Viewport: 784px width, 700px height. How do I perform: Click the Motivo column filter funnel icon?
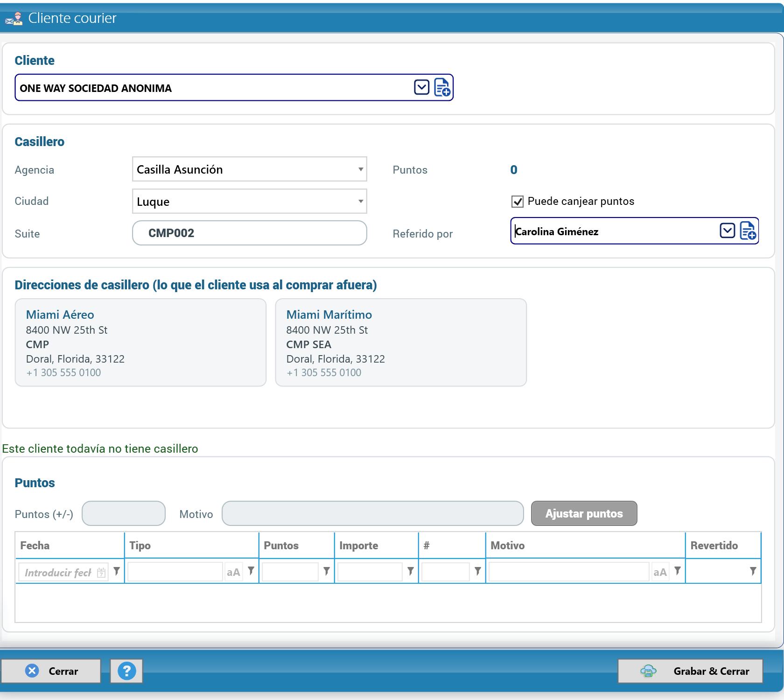(678, 571)
